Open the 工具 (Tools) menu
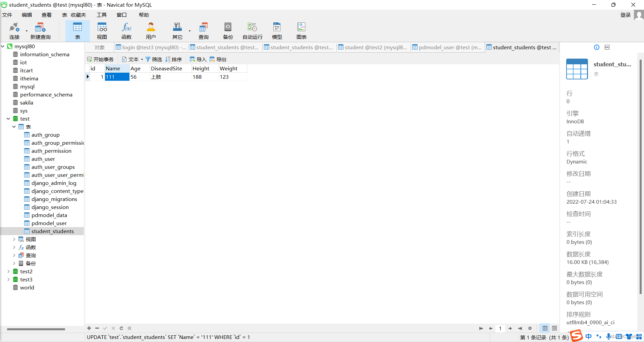The height and width of the screenshot is (342, 644). click(x=101, y=15)
